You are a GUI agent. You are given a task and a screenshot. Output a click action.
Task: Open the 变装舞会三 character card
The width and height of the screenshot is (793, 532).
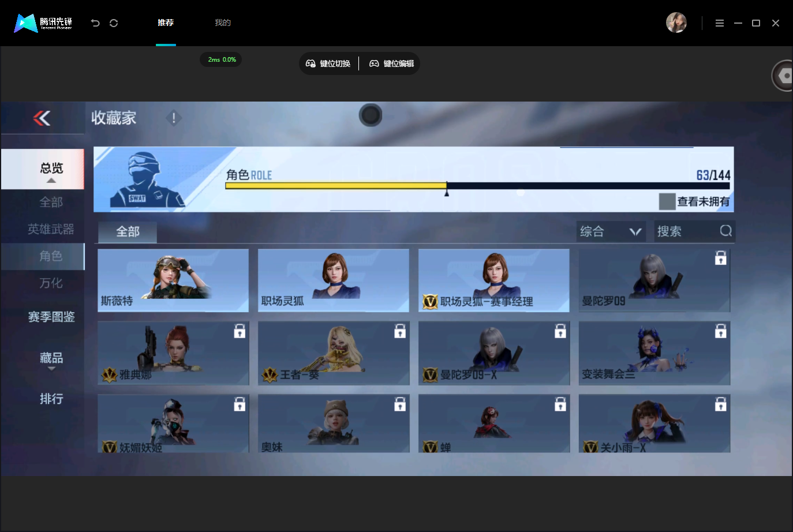pyautogui.click(x=654, y=353)
